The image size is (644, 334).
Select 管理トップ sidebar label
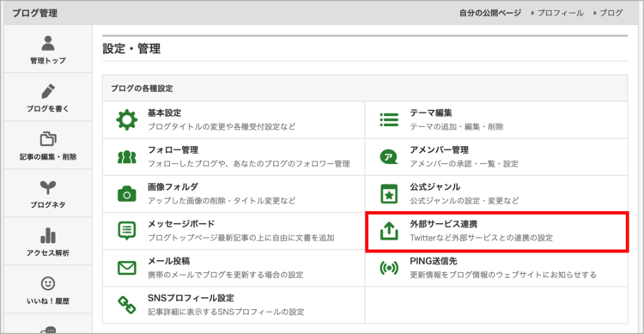click(48, 61)
